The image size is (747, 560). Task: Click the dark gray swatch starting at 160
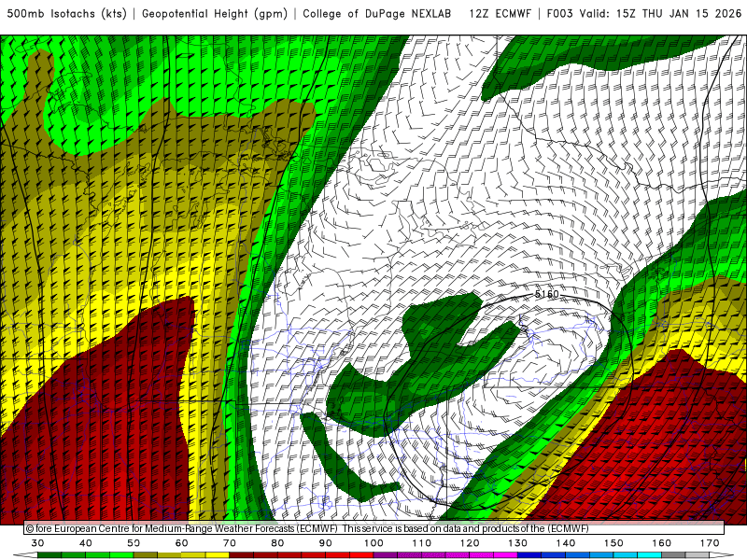673,555
